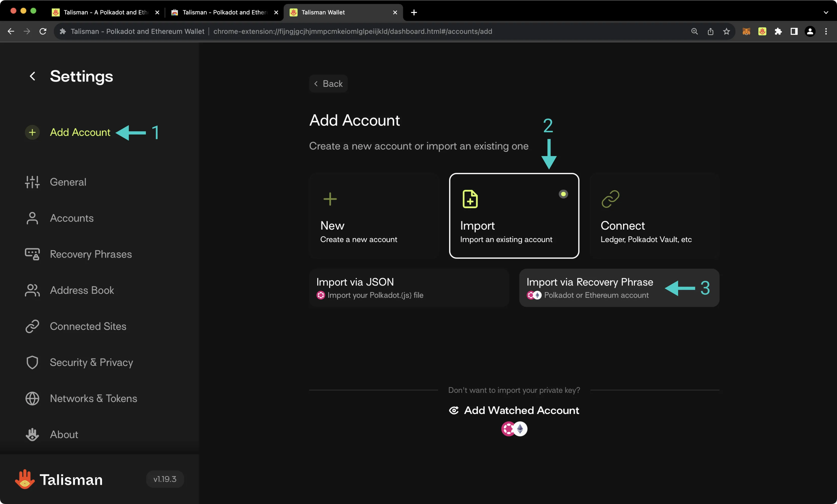Click the Networks & Tokens globe icon

(32, 398)
